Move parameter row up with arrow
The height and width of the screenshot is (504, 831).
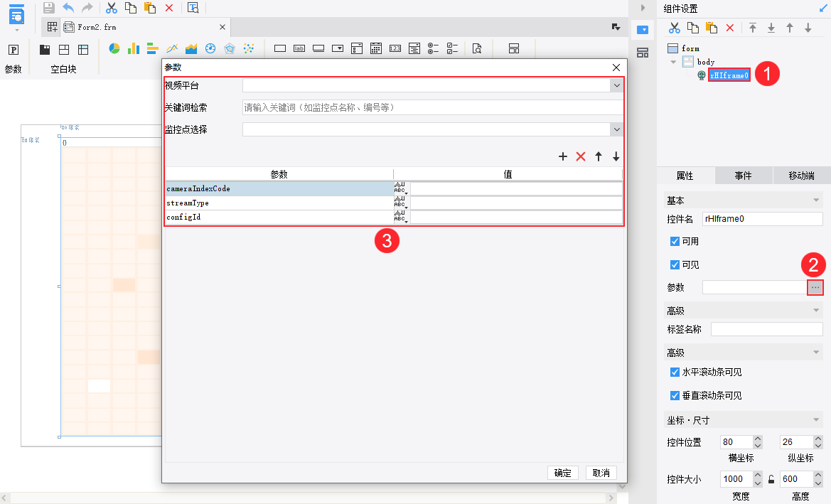tap(599, 156)
